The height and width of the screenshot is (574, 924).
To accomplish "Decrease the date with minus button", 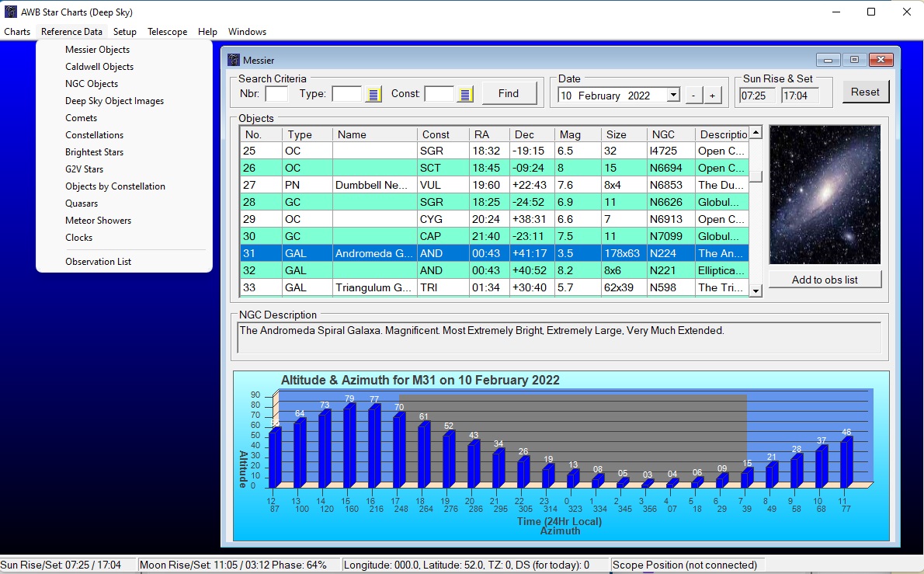I will [693, 96].
